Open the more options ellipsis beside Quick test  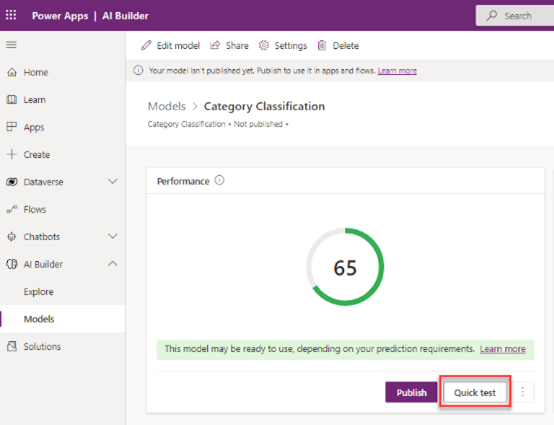pyautogui.click(x=523, y=392)
